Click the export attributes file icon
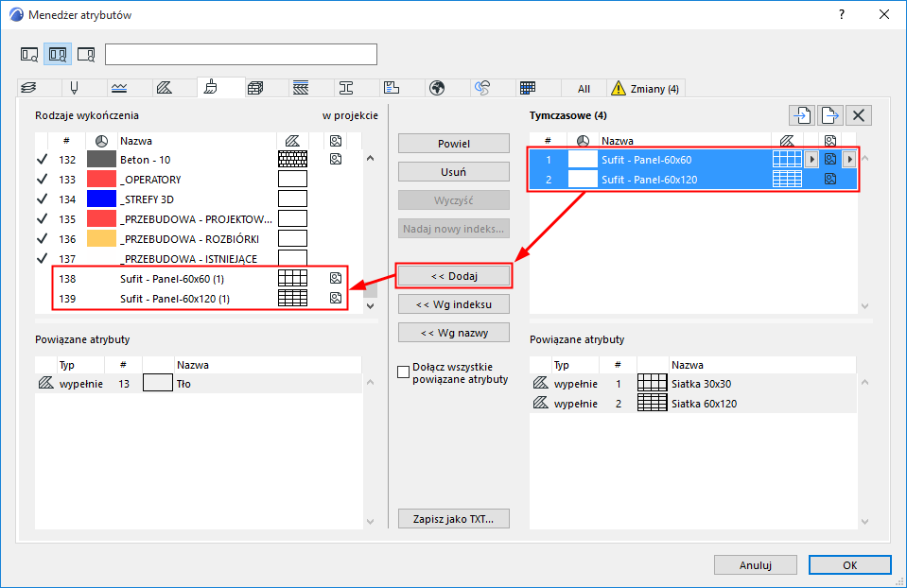 pyautogui.click(x=830, y=115)
